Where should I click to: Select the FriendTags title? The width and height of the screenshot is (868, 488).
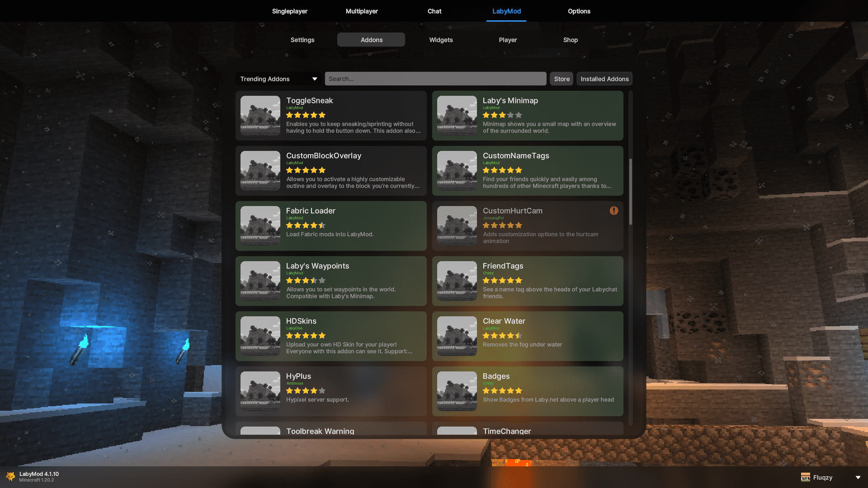(x=503, y=266)
